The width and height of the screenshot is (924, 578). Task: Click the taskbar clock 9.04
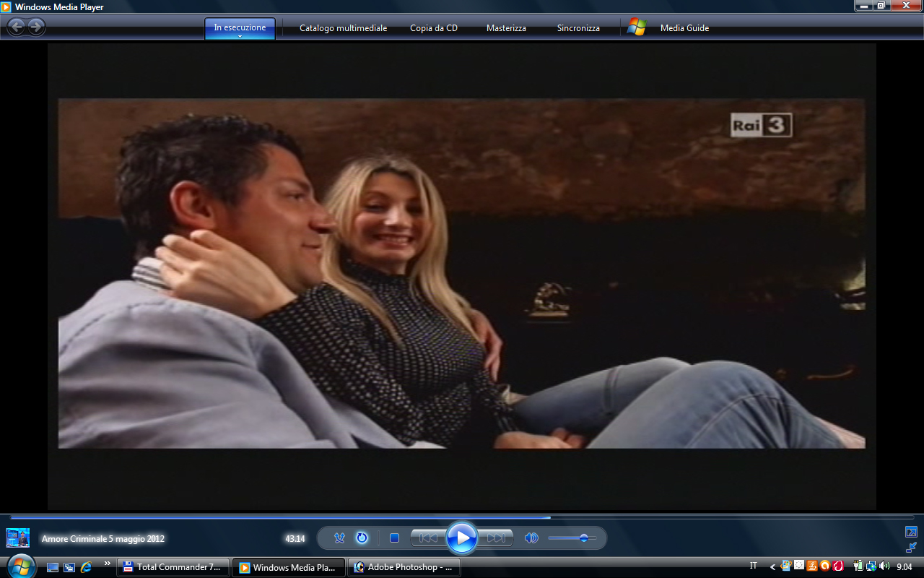[904, 567]
